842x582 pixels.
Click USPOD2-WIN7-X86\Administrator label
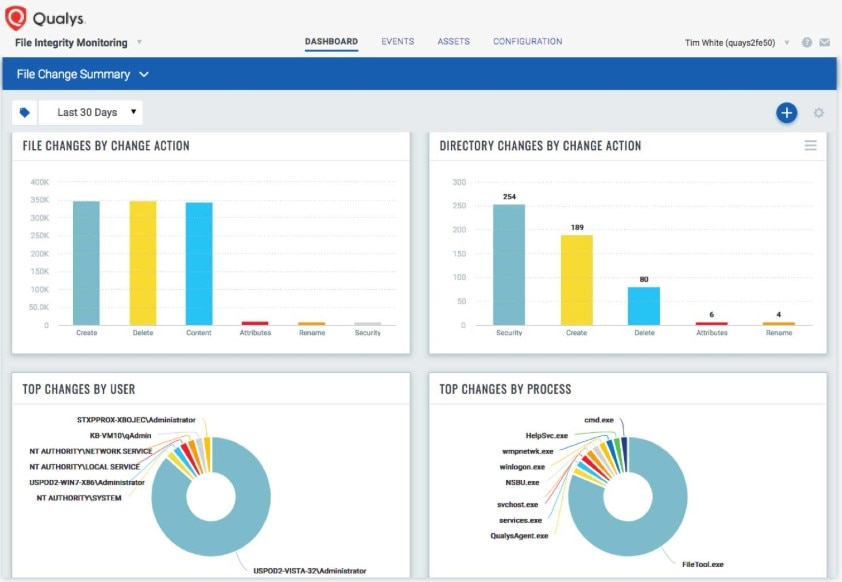[x=87, y=482]
